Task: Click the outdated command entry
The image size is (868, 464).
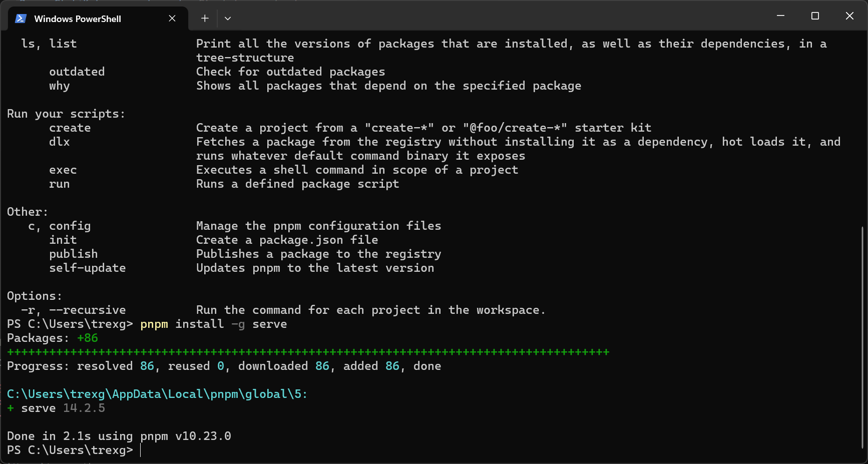Action: [x=77, y=72]
